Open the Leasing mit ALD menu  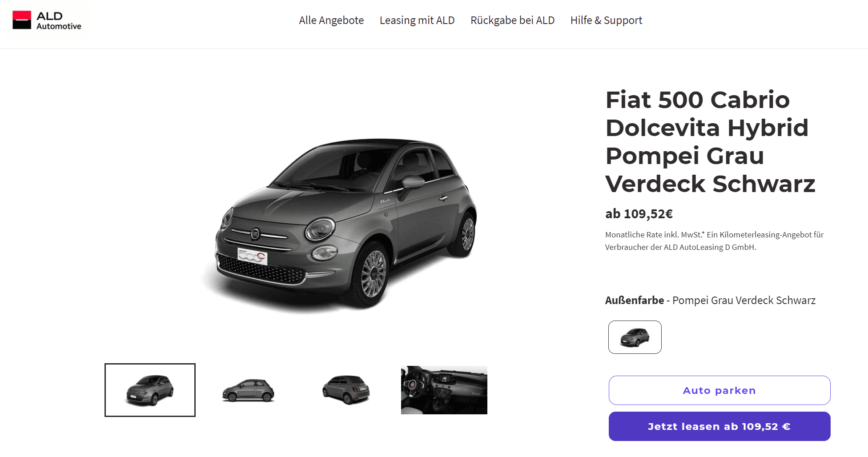click(x=417, y=20)
